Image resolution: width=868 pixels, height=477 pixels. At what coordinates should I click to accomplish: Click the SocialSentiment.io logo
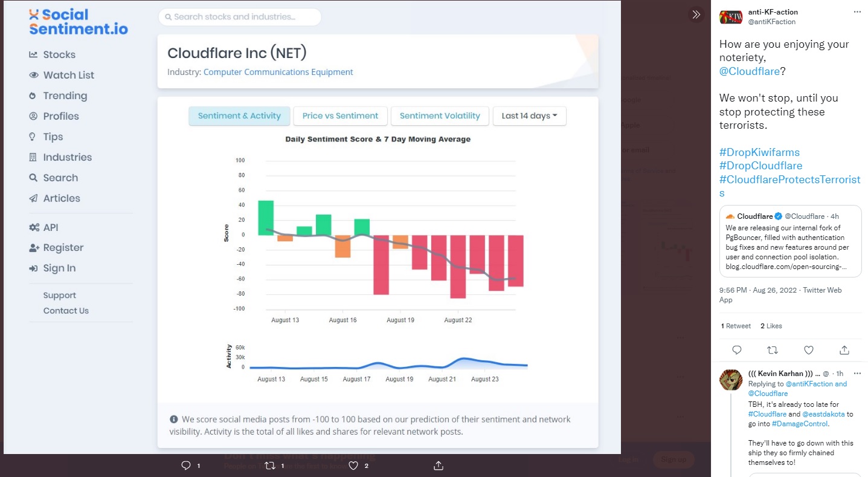coord(79,22)
